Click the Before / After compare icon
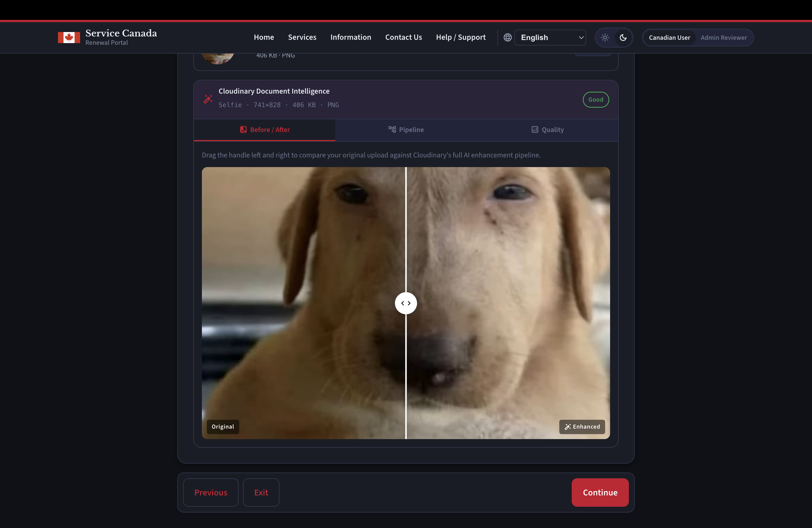The image size is (812, 528). tap(243, 130)
